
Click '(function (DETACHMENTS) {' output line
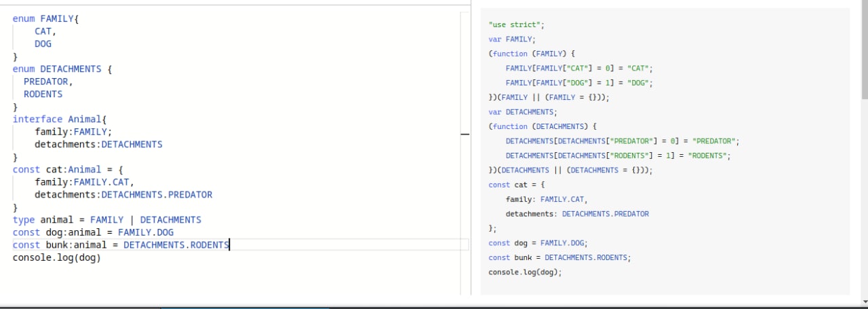pos(542,126)
